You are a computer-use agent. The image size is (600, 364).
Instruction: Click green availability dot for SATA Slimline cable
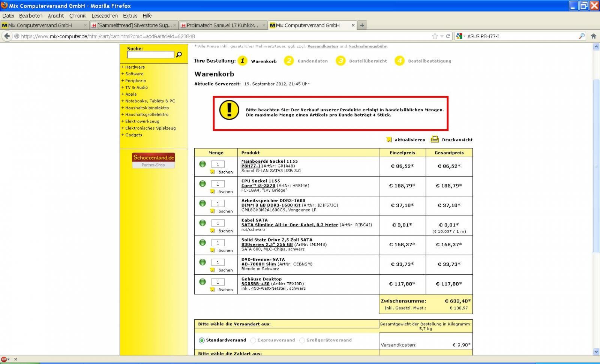202,223
